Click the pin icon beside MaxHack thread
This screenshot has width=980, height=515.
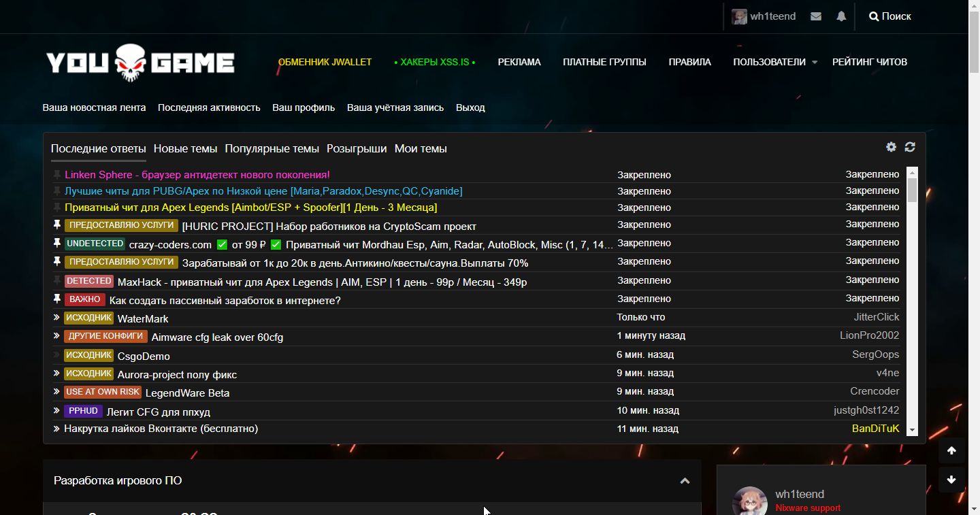coord(57,280)
